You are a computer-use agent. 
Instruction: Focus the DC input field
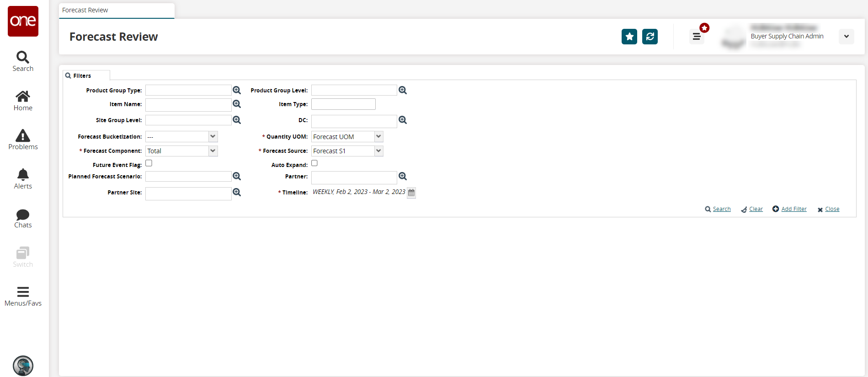[x=354, y=121]
